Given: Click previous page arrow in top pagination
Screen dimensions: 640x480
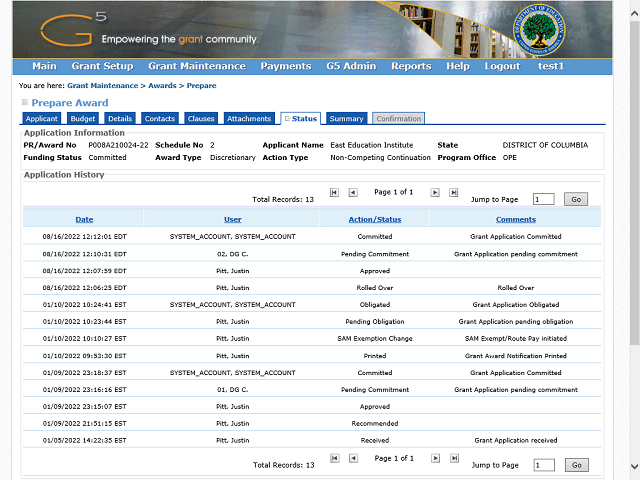Looking at the screenshot, I should click(x=353, y=192).
